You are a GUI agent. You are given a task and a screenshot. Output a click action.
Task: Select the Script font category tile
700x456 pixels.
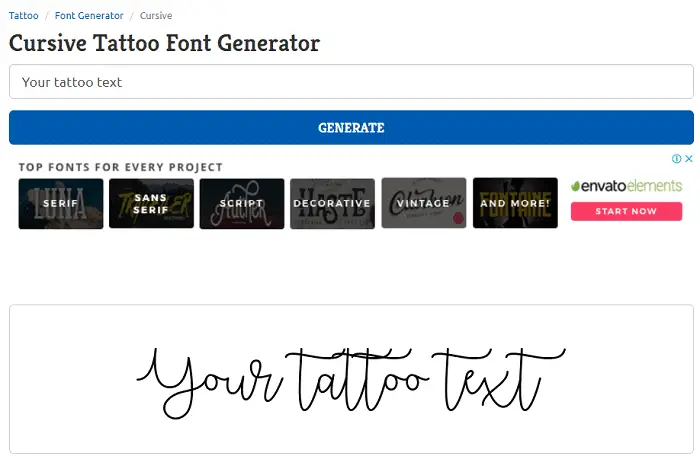[x=242, y=204]
